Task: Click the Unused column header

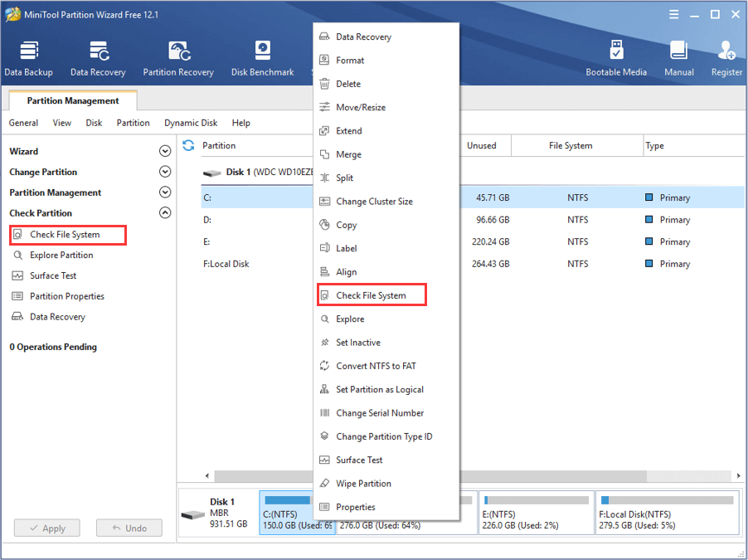Action: point(484,146)
